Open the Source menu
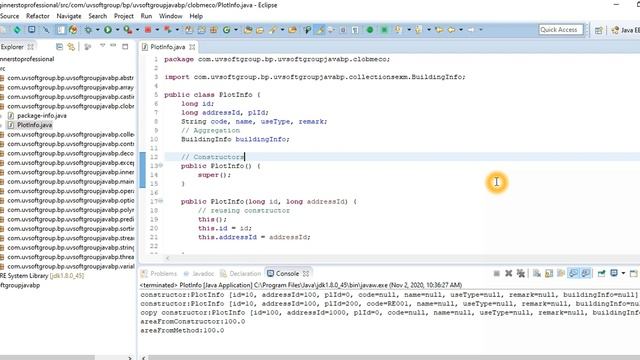This screenshot has height=360, width=640. pos(9,16)
